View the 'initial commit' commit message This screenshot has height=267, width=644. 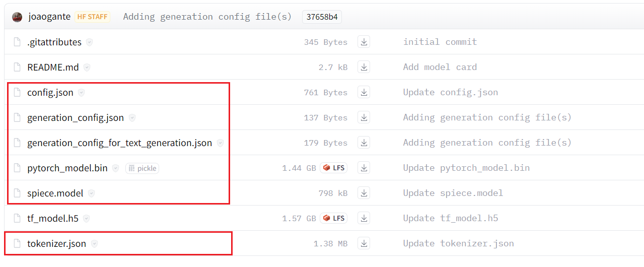[440, 42]
